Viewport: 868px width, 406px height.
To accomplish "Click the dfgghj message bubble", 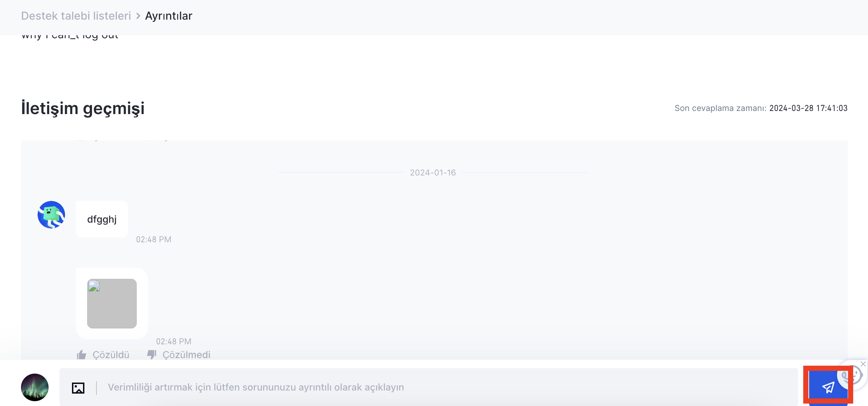I will coord(102,219).
